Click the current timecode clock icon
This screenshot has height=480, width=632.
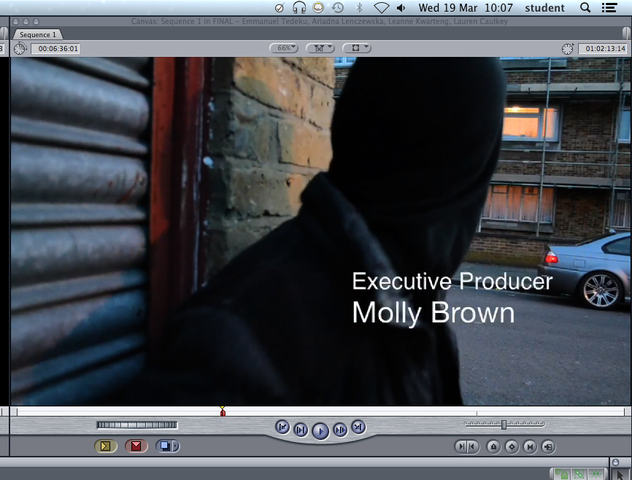568,49
